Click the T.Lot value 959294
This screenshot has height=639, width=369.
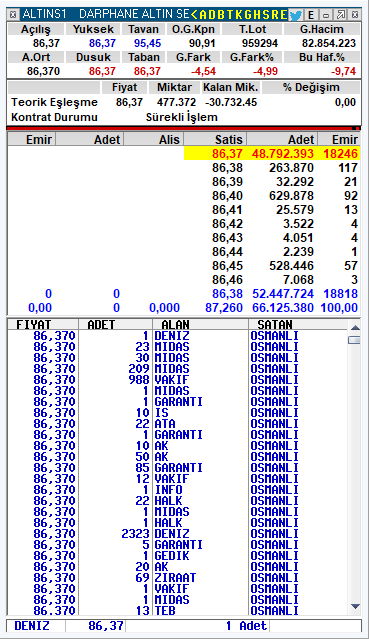pyautogui.click(x=260, y=43)
